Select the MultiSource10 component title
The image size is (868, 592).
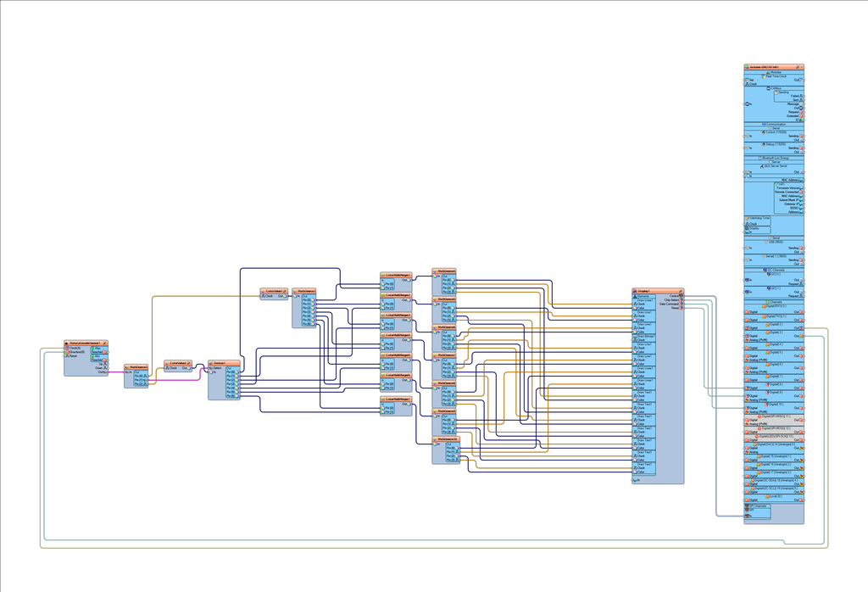(x=446, y=439)
